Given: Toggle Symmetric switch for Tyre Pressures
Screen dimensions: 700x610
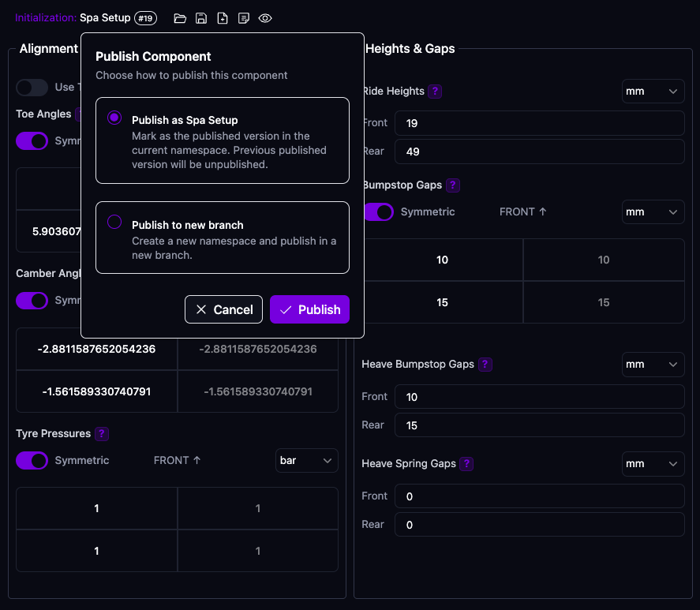Looking at the screenshot, I should click(x=32, y=461).
